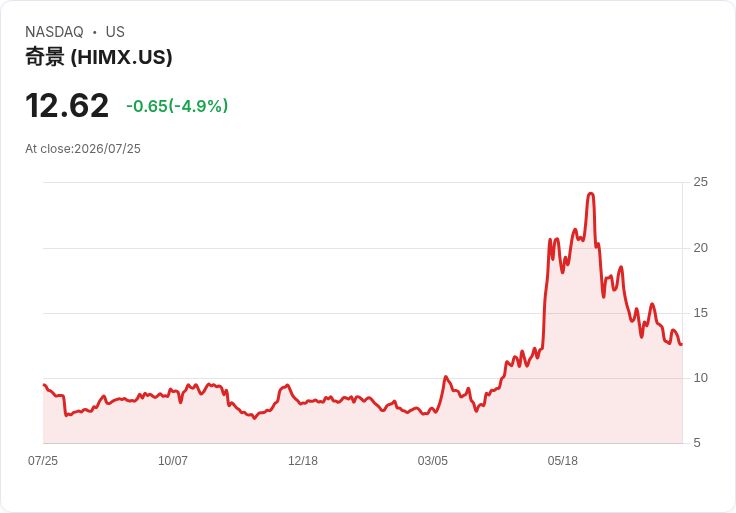Viewport: 736px width, 513px height.
Task: Click the -0.65(-4.9%) change value
Action: coord(177,106)
